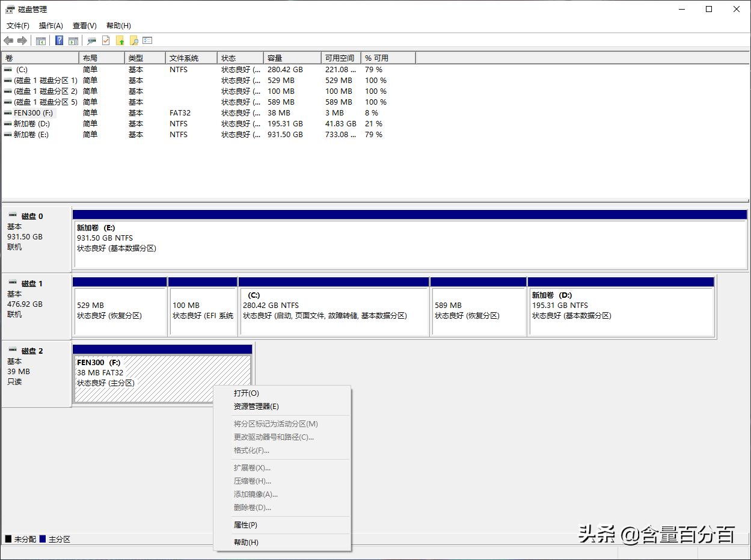Click the 41.83 GB free space cell
Image resolution: width=751 pixels, height=560 pixels.
[x=341, y=124]
